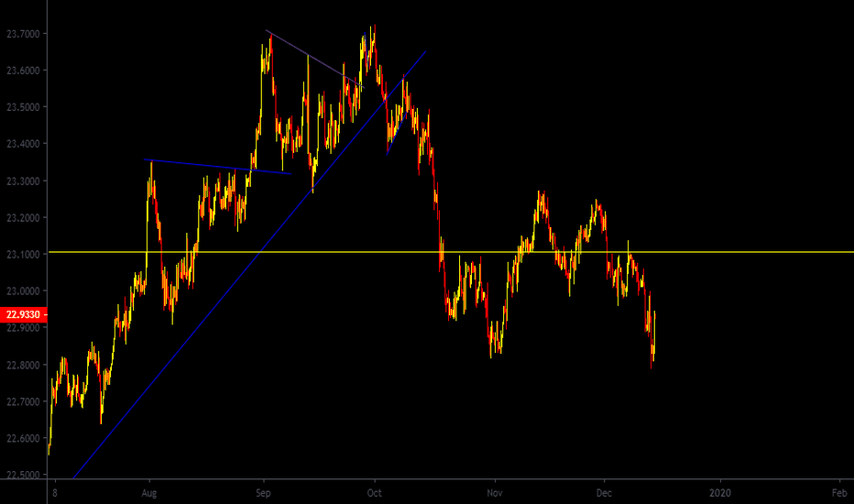Click the 23.1000 price scale label
Screen dimensions: 854x504
(23, 255)
